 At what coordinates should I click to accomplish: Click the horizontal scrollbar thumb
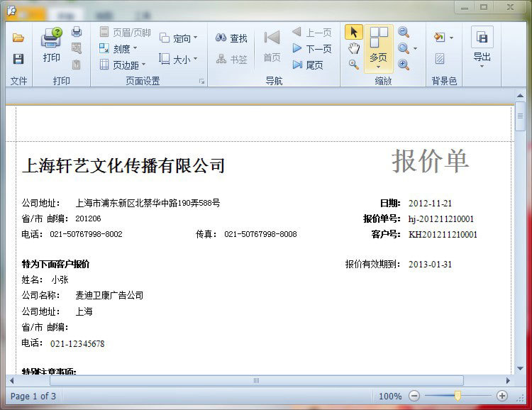257,380
